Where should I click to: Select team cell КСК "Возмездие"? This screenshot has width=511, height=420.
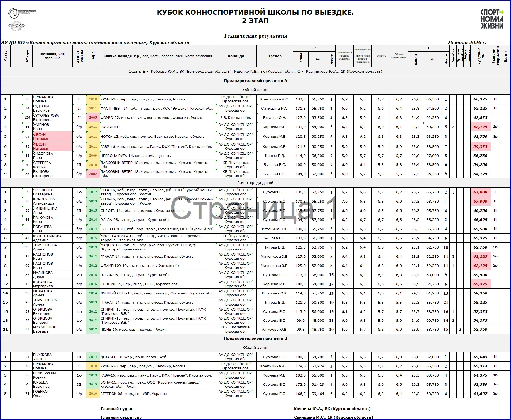236,329
